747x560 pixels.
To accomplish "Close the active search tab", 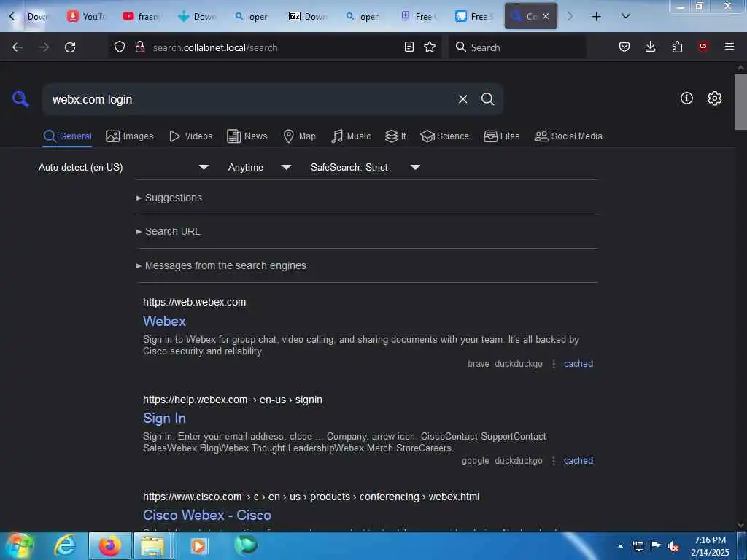I will 546,16.
